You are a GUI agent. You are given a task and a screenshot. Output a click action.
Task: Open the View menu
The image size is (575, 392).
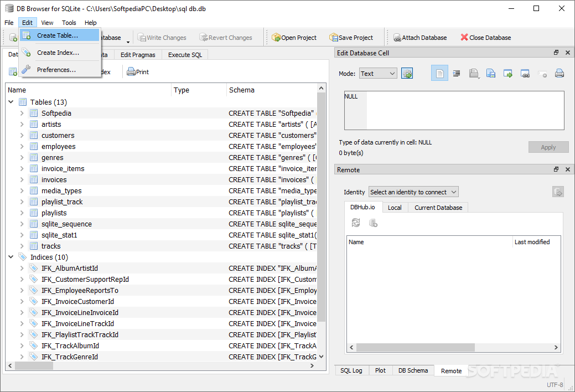click(x=47, y=22)
